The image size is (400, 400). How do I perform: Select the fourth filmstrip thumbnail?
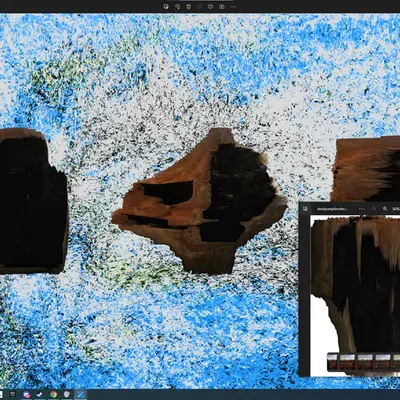383,362
